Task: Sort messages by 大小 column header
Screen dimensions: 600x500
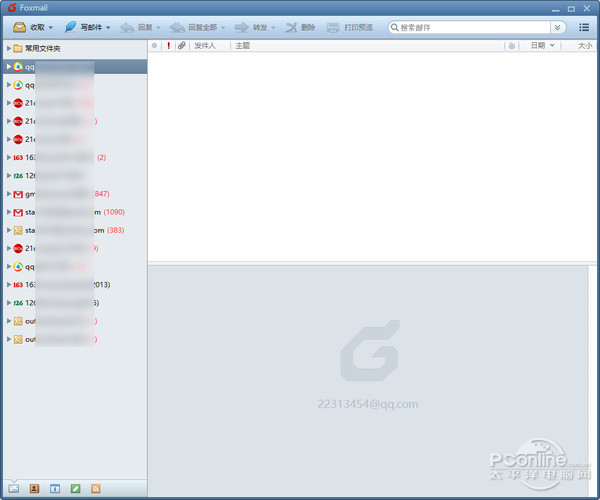Action: pyautogui.click(x=585, y=46)
